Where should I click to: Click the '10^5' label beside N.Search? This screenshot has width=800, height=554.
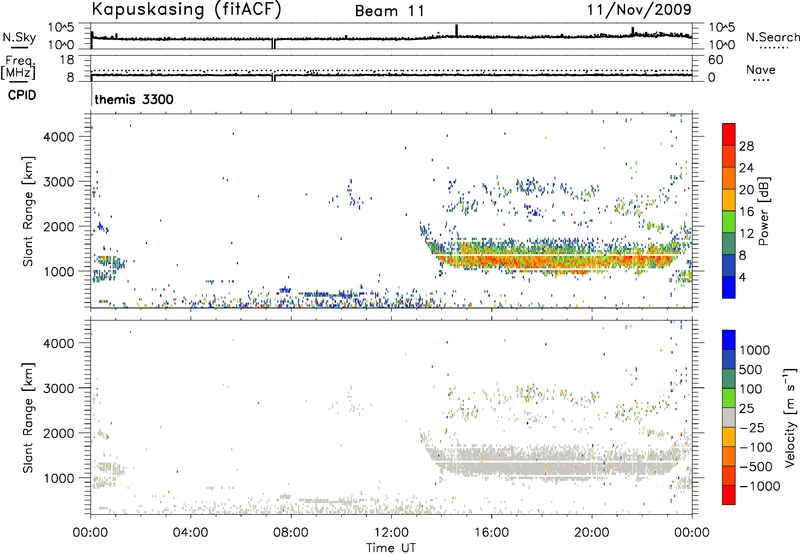721,28
